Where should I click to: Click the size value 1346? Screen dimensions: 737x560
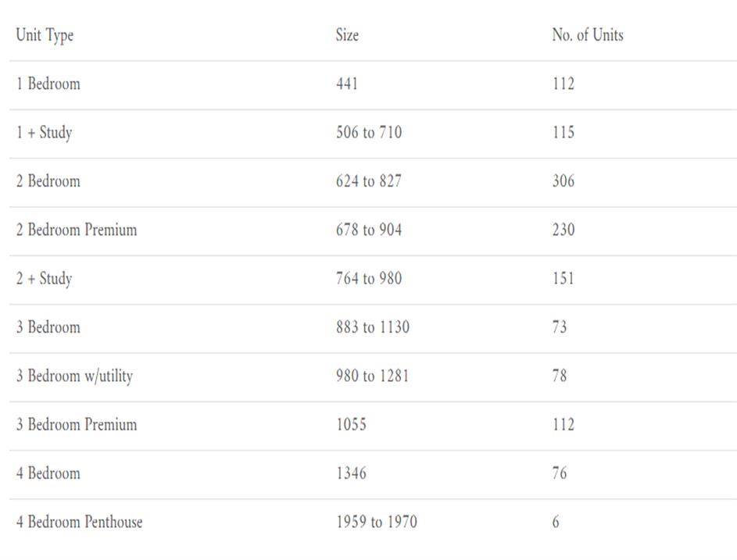351,473
